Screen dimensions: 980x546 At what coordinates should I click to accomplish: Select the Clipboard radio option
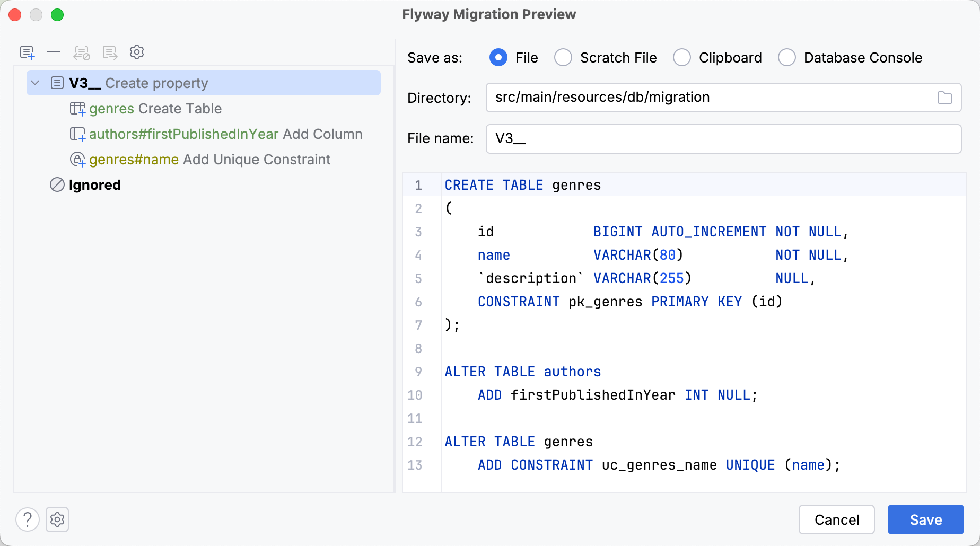682,57
